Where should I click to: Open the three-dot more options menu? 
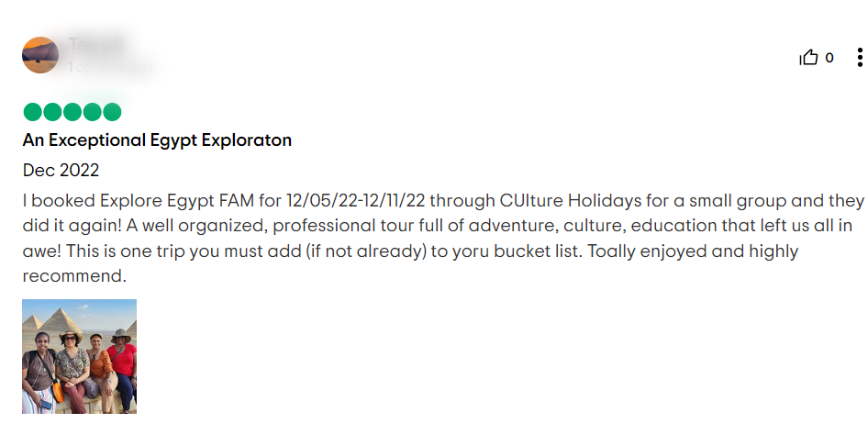[860, 57]
